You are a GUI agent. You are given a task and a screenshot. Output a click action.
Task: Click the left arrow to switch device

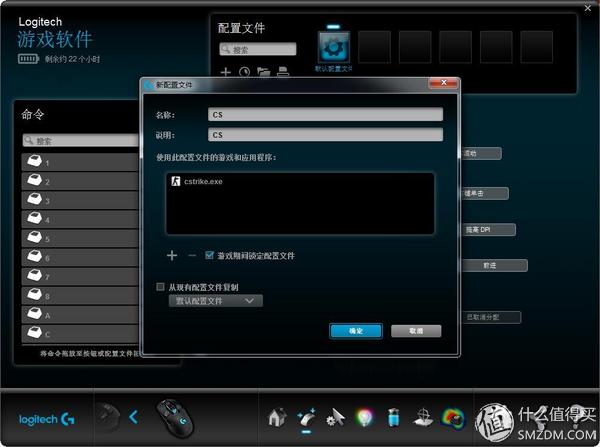[133, 417]
